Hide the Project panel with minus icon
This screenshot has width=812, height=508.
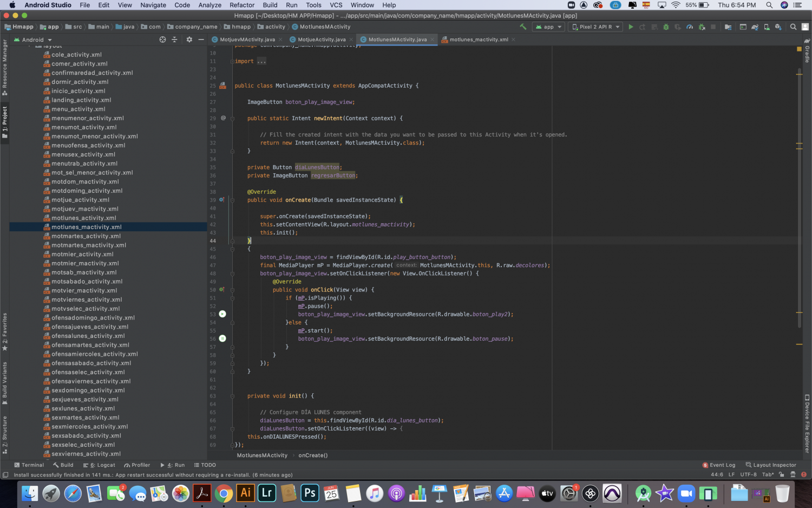201,40
